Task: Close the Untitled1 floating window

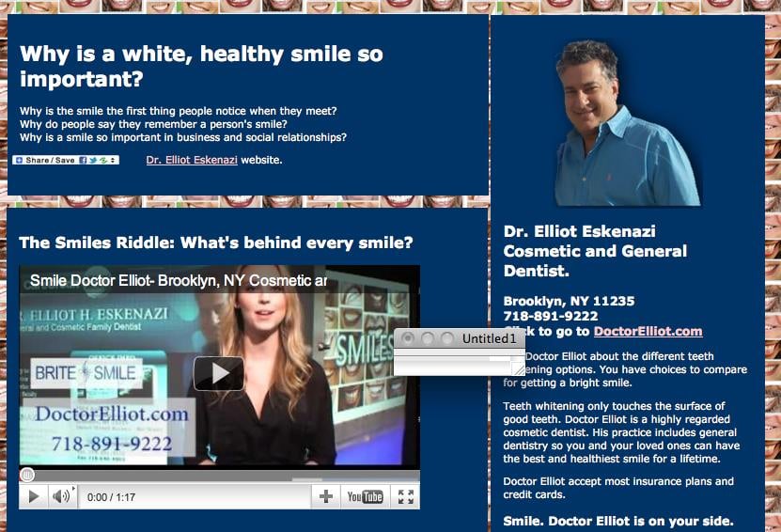Action: [x=408, y=338]
